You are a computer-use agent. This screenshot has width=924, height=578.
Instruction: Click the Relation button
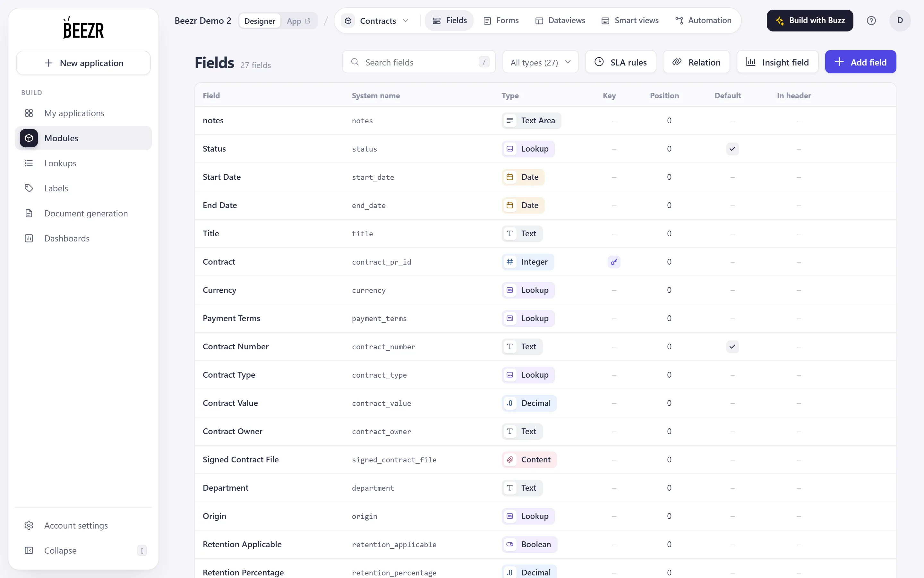coord(696,62)
